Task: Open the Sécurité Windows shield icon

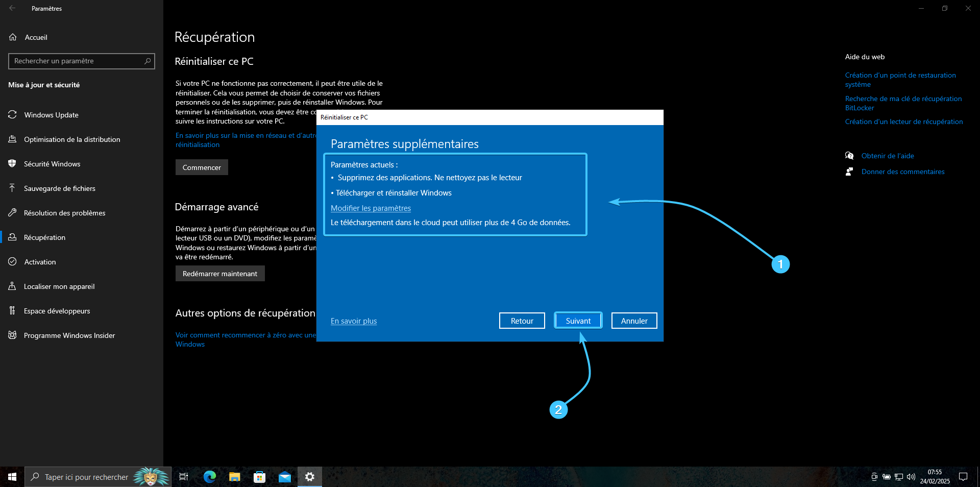Action: (13, 164)
